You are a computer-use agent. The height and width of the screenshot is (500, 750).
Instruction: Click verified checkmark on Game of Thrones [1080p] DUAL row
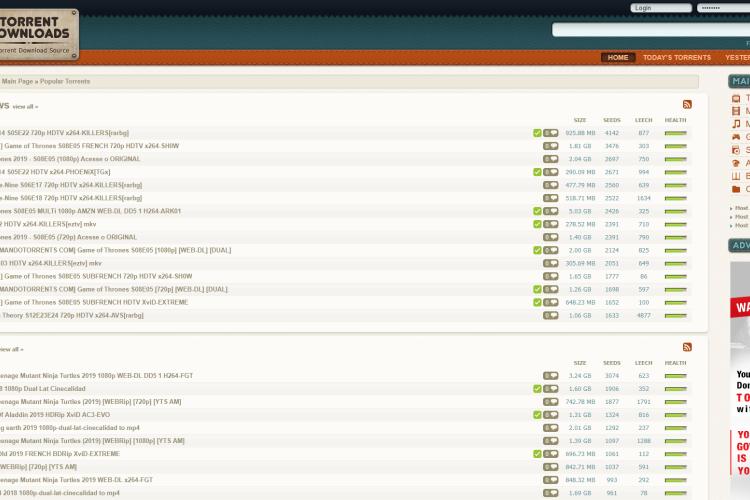[x=537, y=250]
